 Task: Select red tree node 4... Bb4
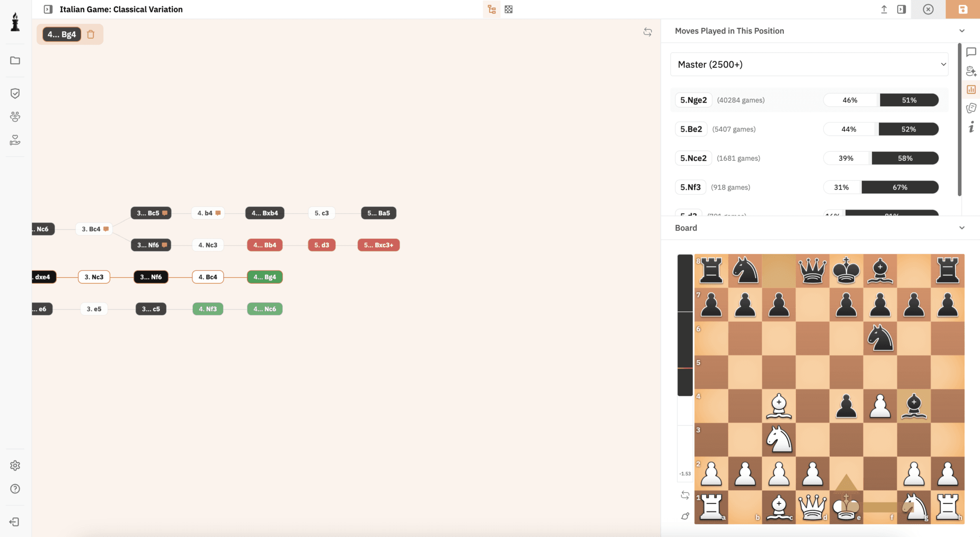[265, 245]
